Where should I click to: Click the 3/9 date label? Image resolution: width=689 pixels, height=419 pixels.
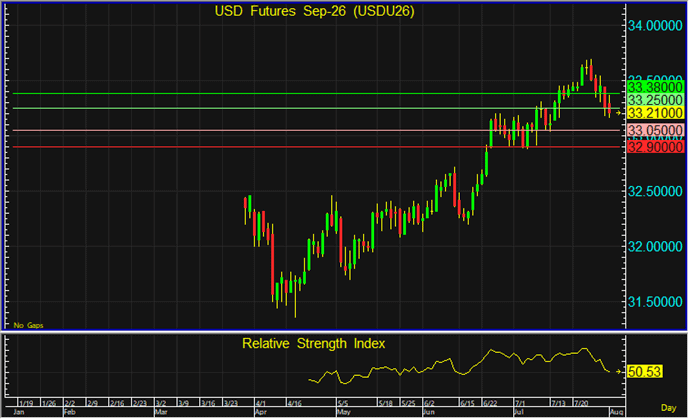point(184,403)
